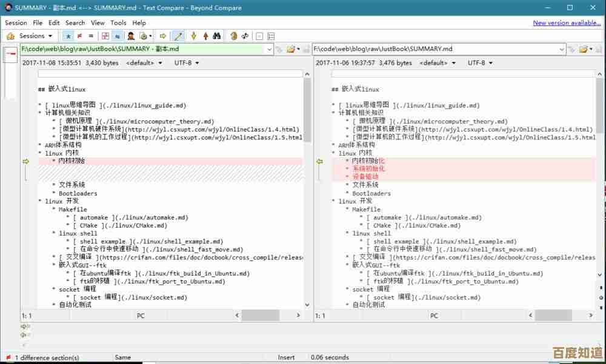Click Copy to Right arrow icon
The height and width of the screenshot is (364, 606).
pos(163,36)
